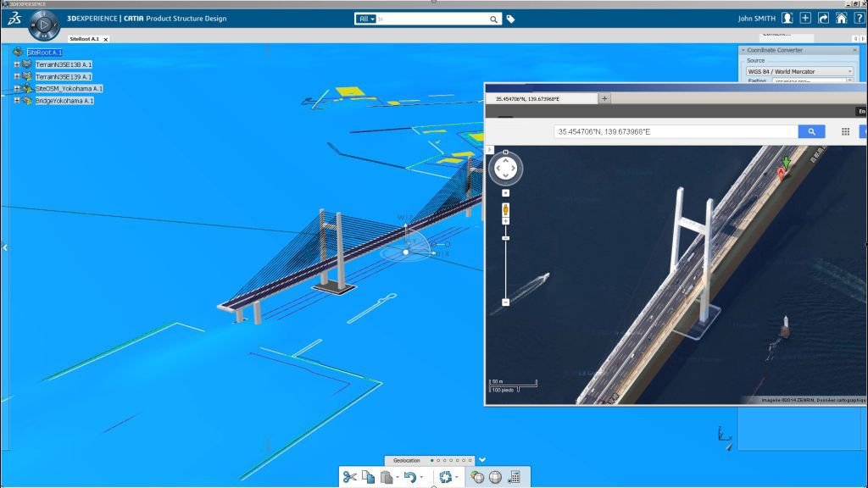Click the Update refresh cycle icon
Image resolution: width=868 pixels, height=488 pixels.
445,477
